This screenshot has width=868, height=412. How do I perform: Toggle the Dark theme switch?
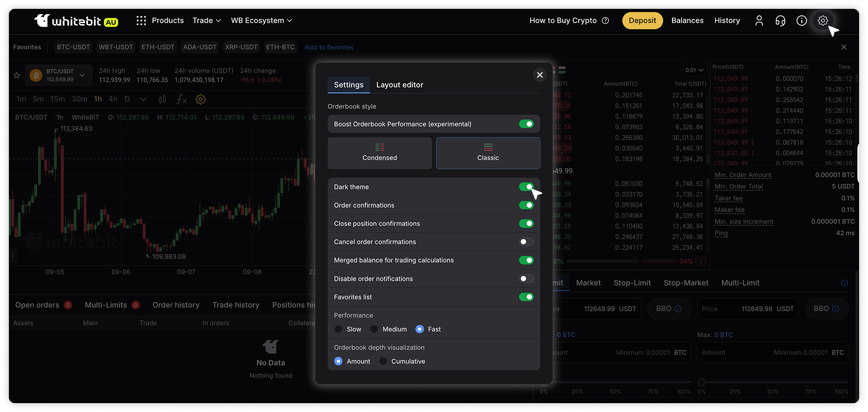[x=526, y=187]
